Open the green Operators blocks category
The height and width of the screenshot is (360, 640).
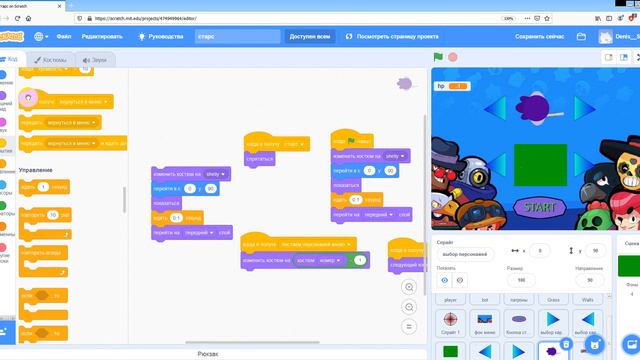[x=3, y=205]
